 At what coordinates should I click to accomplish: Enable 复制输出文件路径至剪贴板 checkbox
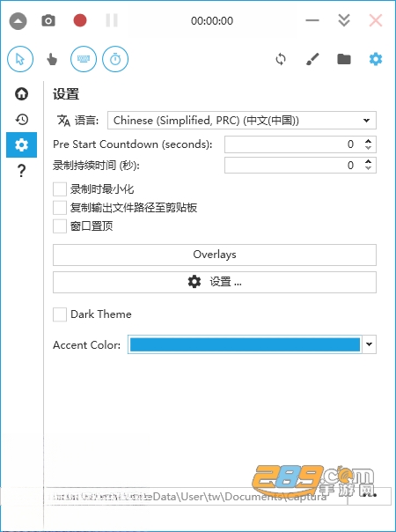[60, 208]
